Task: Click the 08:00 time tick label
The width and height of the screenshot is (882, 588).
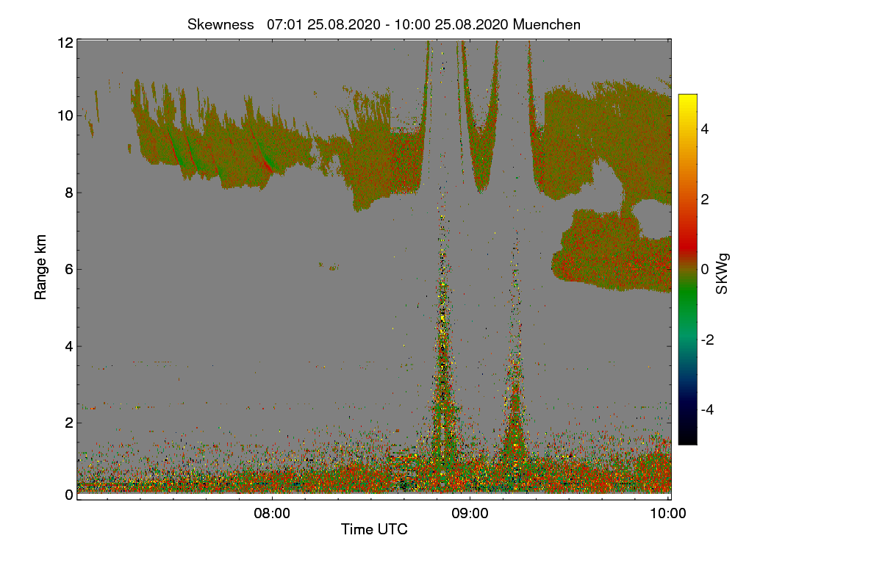Action: pos(272,514)
